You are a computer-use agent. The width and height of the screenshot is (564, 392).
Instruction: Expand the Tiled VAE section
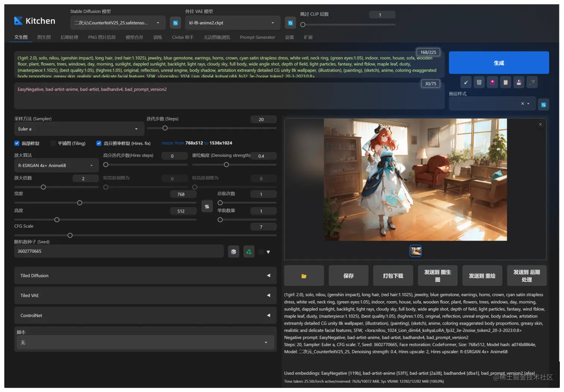click(145, 295)
